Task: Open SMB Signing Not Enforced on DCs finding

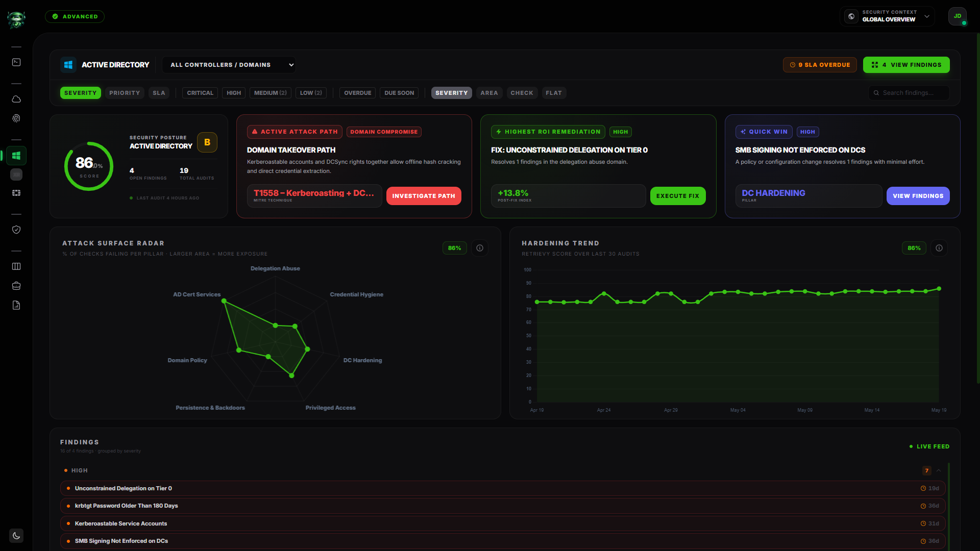Action: 503,541
